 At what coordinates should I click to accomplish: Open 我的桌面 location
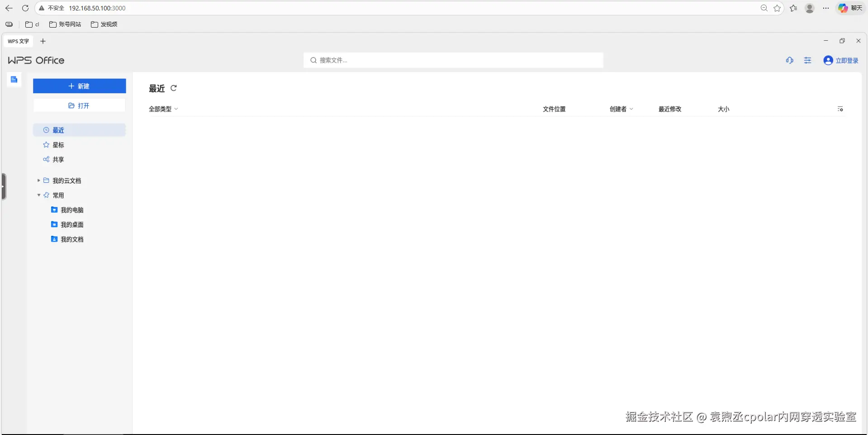pos(72,225)
